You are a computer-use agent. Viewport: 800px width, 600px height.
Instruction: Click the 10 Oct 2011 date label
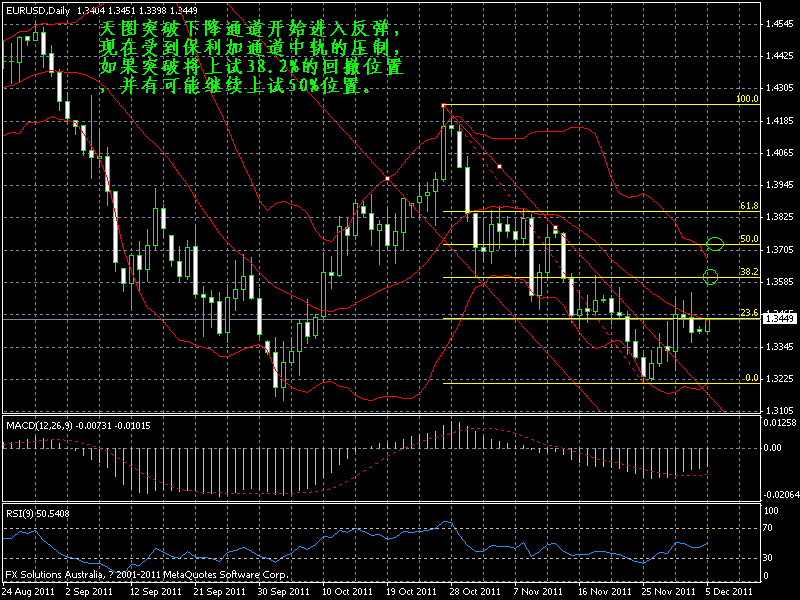(347, 592)
